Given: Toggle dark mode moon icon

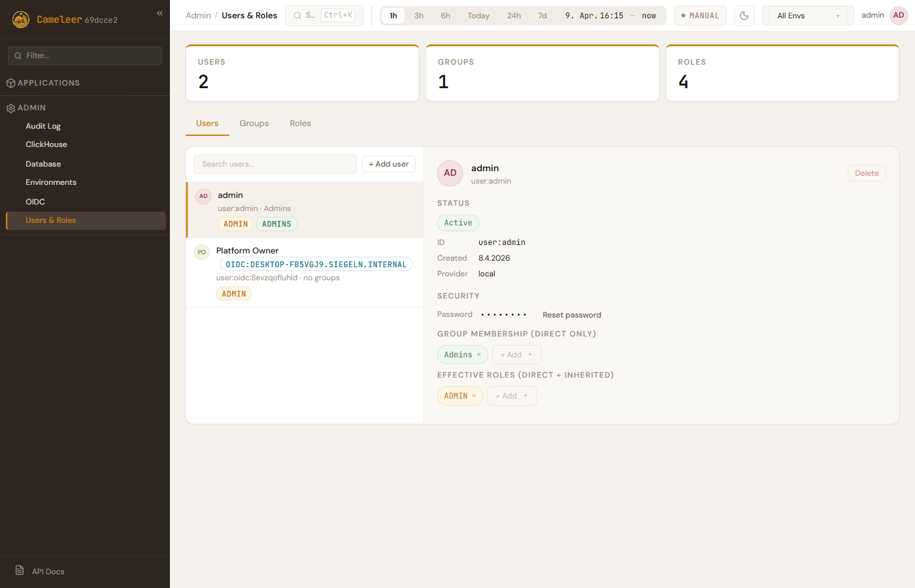Looking at the screenshot, I should [744, 16].
